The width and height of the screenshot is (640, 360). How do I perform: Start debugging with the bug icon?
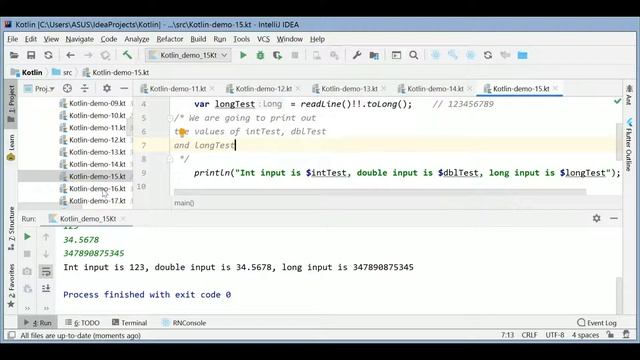260,55
